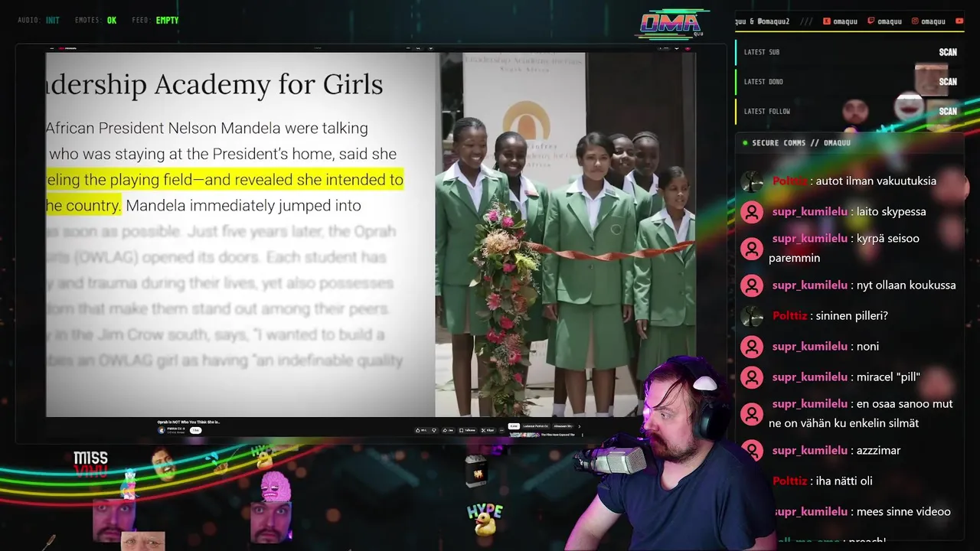Click avatar next to 'nyt ollaan koukussa' message
Viewport: 980px width, 551px height.
click(x=752, y=285)
